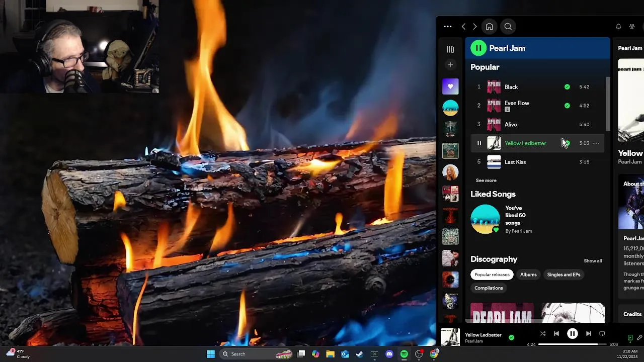The image size is (644, 362).
Task: Skip to previous track
Action: click(x=556, y=333)
